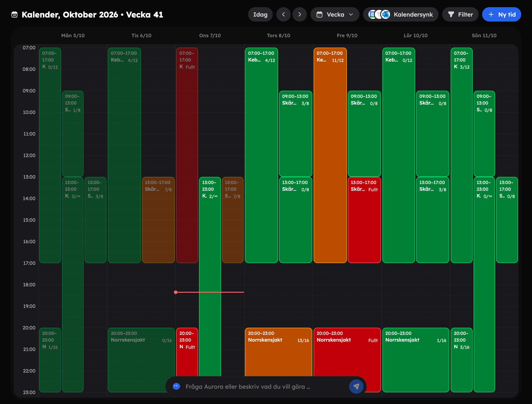Click the Google Calendar sync icon
532x404 pixels.
pyautogui.click(x=372, y=14)
